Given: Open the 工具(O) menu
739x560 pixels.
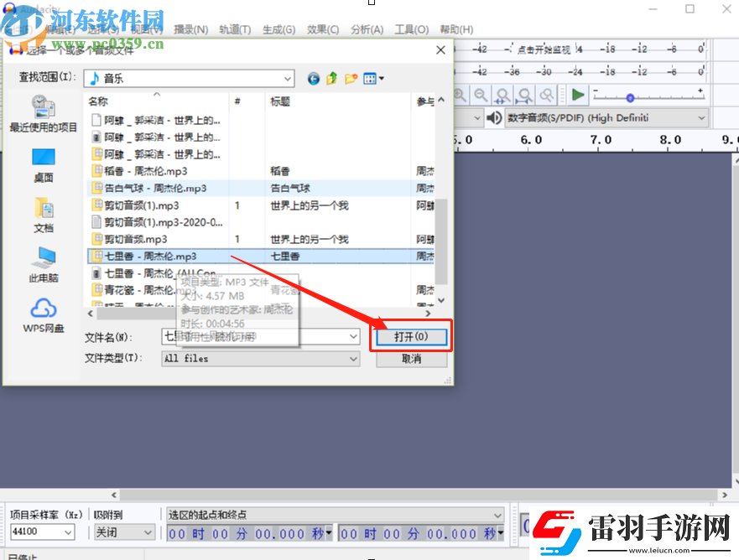Looking at the screenshot, I should click(x=412, y=29).
